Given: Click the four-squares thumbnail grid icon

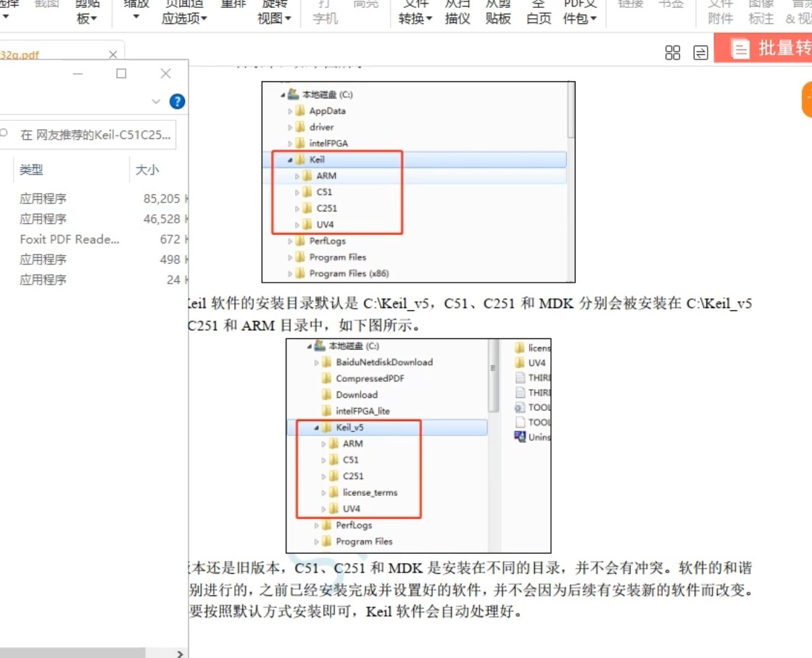Looking at the screenshot, I should tap(672, 52).
